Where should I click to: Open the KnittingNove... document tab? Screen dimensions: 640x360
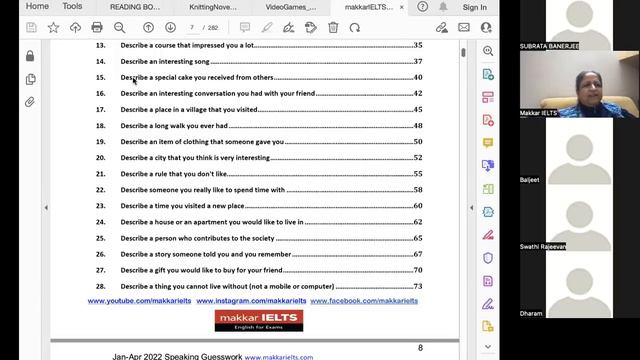click(213, 7)
